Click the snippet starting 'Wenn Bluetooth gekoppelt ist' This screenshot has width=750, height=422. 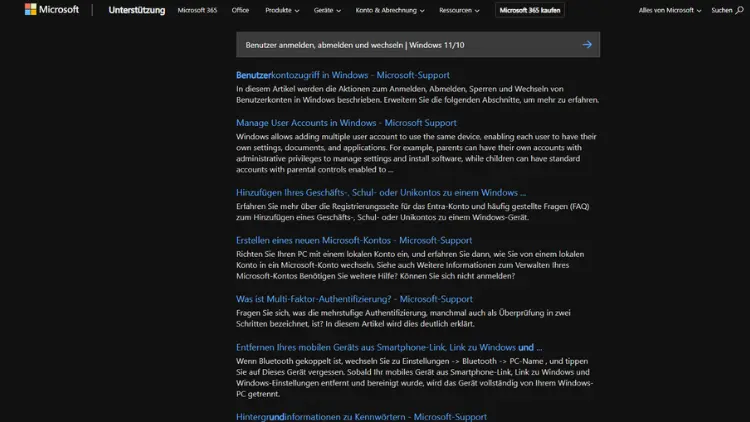coord(414,377)
